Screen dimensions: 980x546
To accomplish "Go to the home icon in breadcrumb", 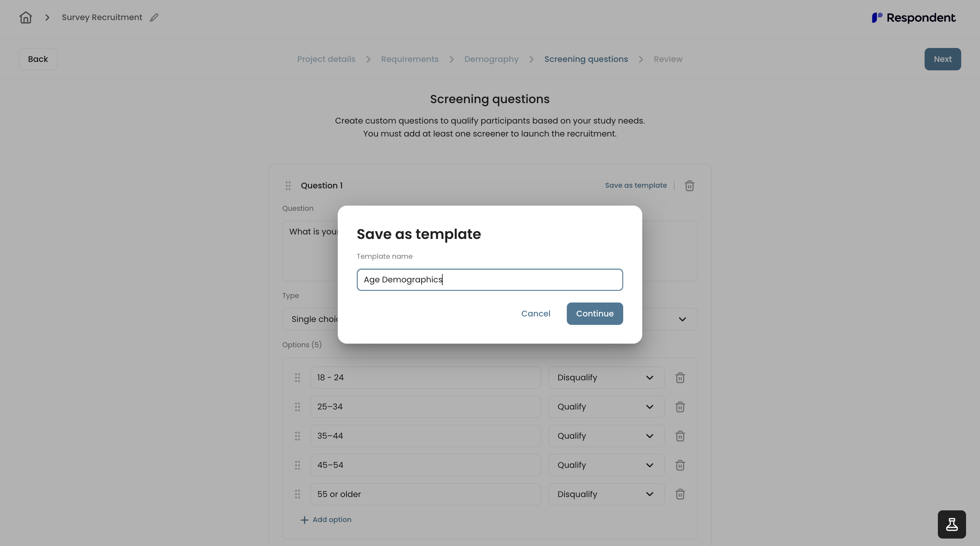I will [26, 18].
